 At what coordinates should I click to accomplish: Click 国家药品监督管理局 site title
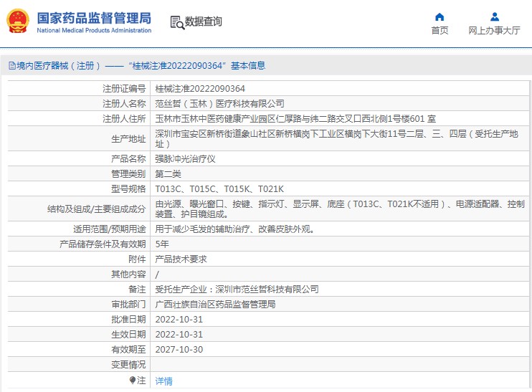pos(94,18)
